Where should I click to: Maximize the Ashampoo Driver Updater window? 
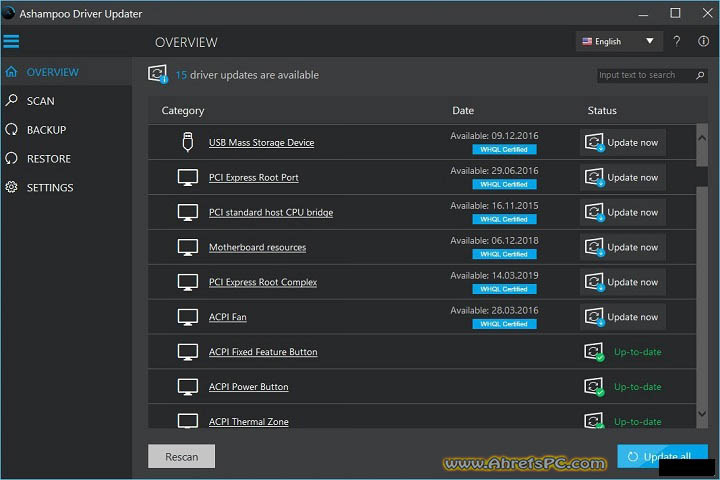[x=675, y=13]
